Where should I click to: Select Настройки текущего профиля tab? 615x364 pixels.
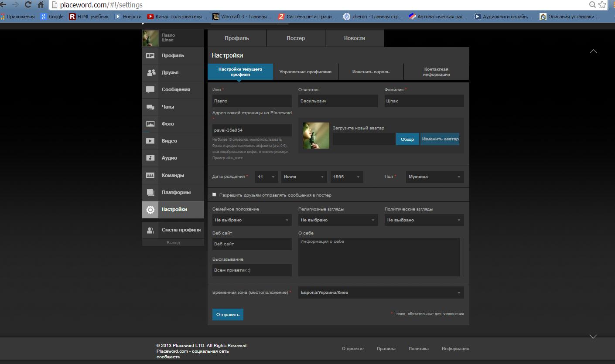click(240, 72)
